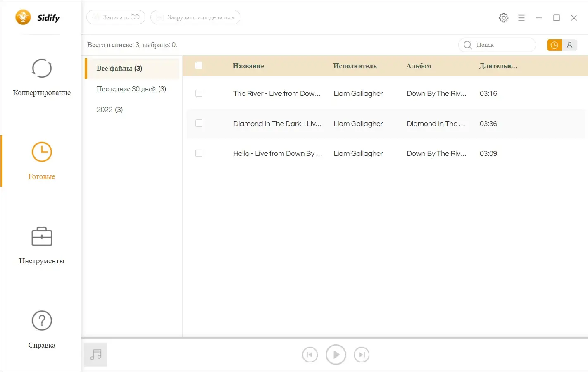Click album 'Down By The Riv...' in Hello row
The height and width of the screenshot is (372, 588).
(436, 153)
